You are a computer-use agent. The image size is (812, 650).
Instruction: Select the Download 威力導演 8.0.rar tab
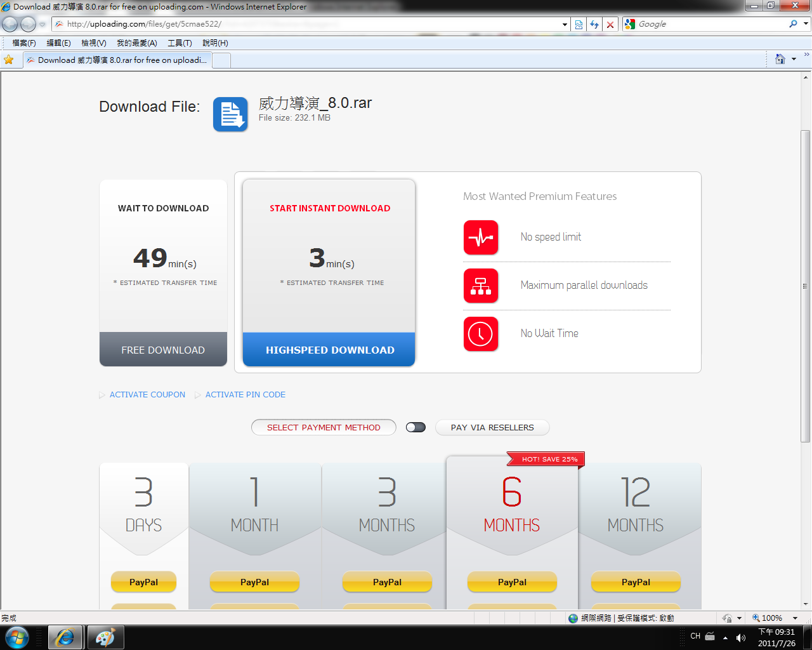coord(117,60)
